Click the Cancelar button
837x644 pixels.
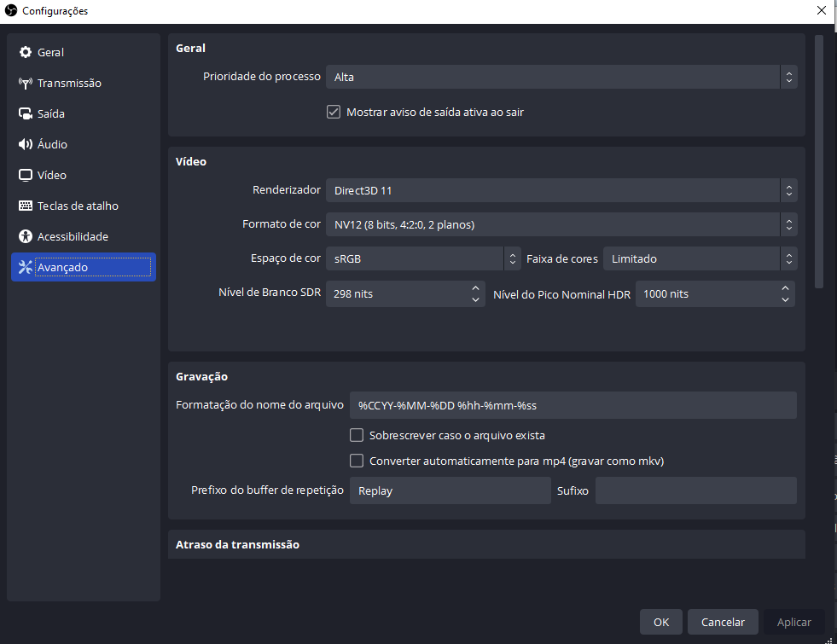pos(723,622)
